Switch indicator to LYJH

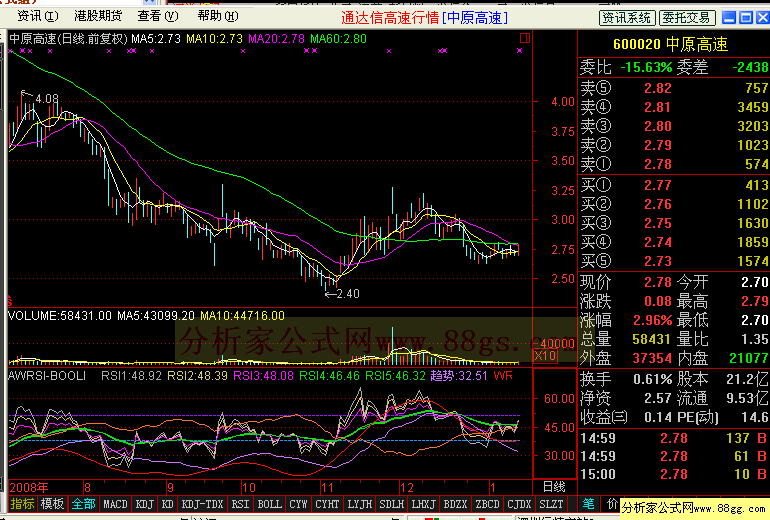pos(360,504)
